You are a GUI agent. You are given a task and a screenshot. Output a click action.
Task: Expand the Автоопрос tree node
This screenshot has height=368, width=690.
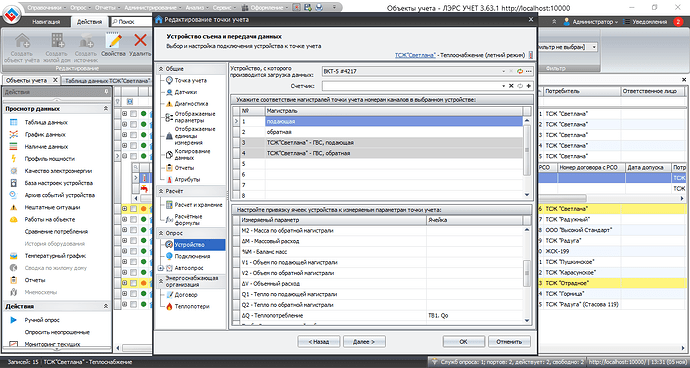coord(160,268)
